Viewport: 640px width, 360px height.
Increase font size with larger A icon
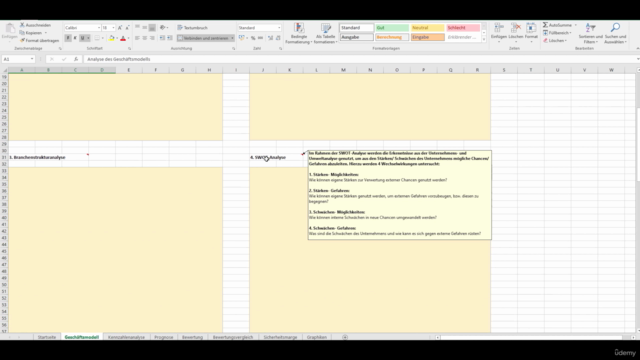click(120, 28)
